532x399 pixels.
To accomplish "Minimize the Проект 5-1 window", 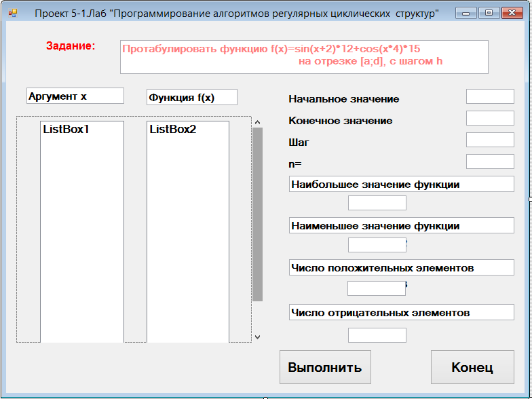I will point(466,13).
